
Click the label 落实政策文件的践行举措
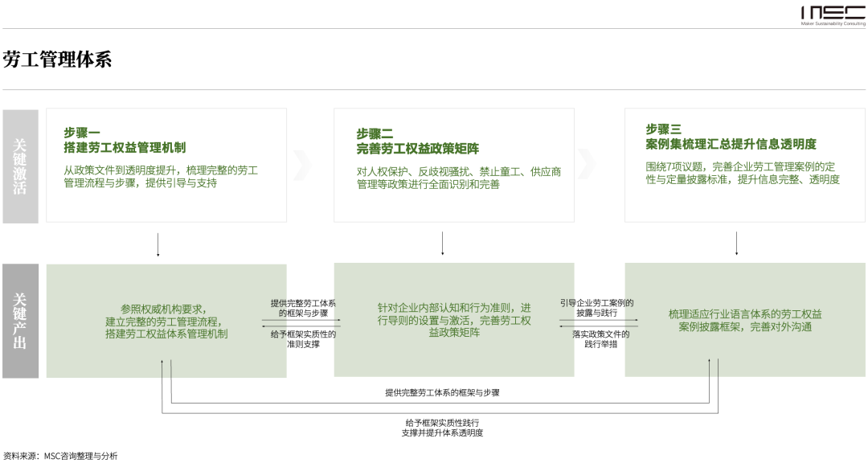click(x=600, y=339)
